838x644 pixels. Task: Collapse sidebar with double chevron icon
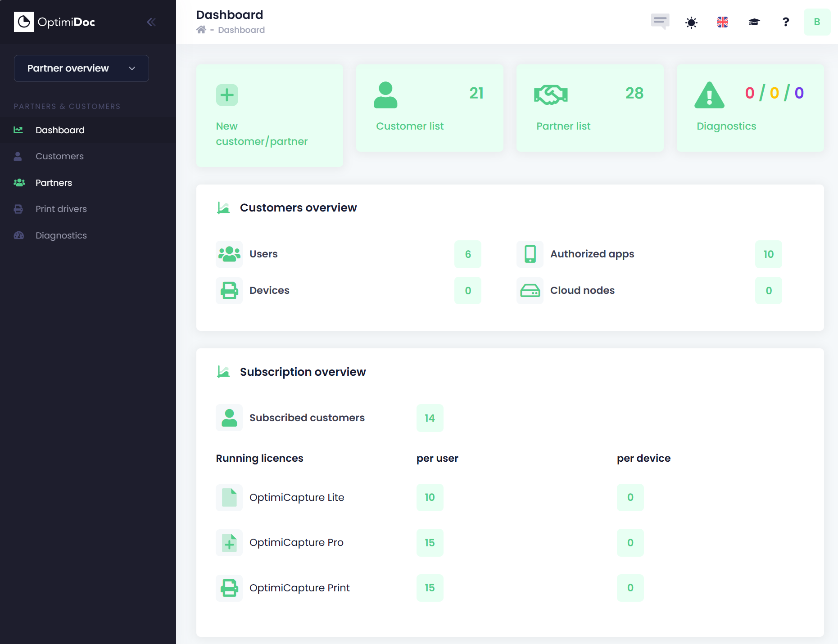151,22
